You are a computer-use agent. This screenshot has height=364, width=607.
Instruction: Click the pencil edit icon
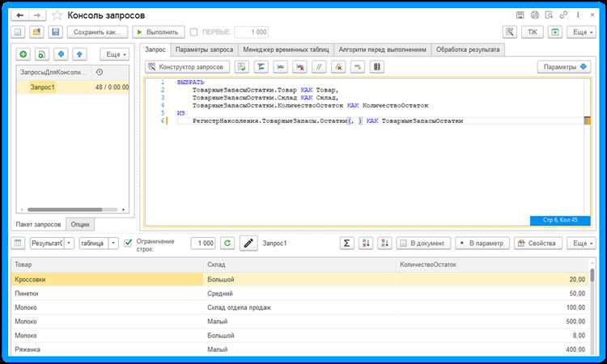pyautogui.click(x=248, y=243)
